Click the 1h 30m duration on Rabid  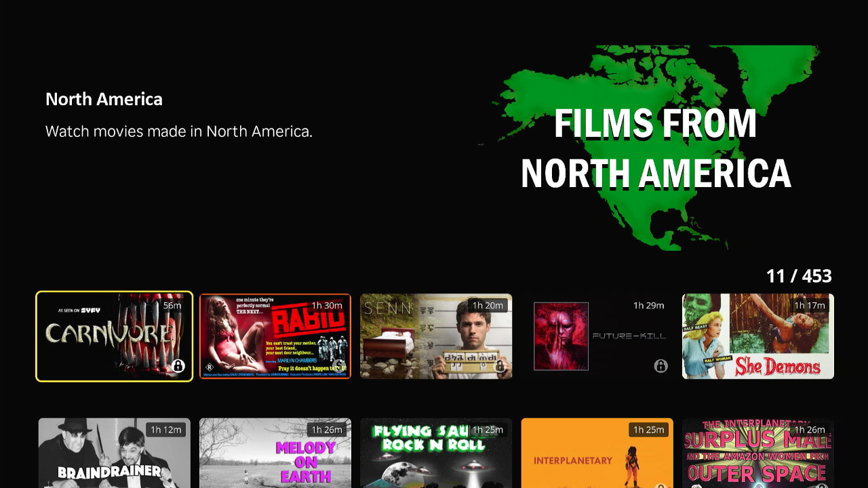(x=327, y=306)
